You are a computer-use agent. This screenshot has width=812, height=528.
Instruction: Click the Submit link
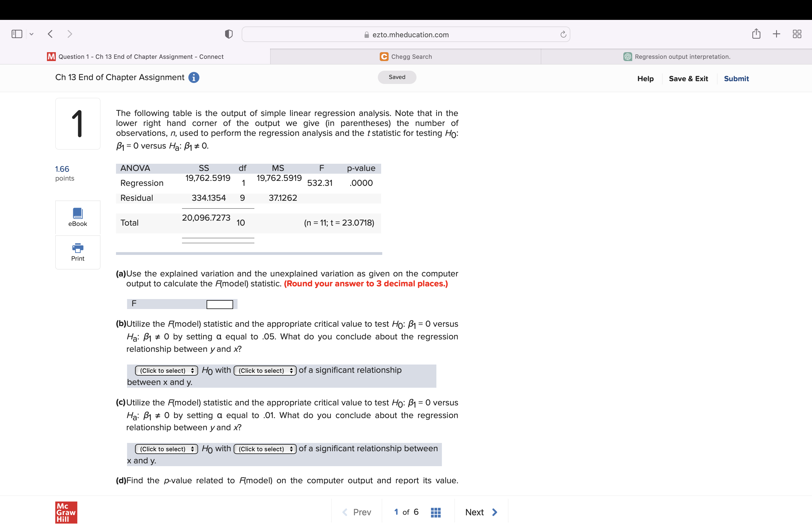[x=736, y=79]
